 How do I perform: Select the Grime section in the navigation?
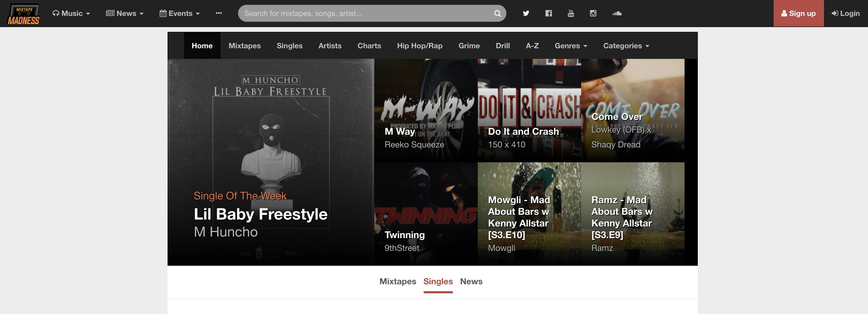click(x=469, y=46)
